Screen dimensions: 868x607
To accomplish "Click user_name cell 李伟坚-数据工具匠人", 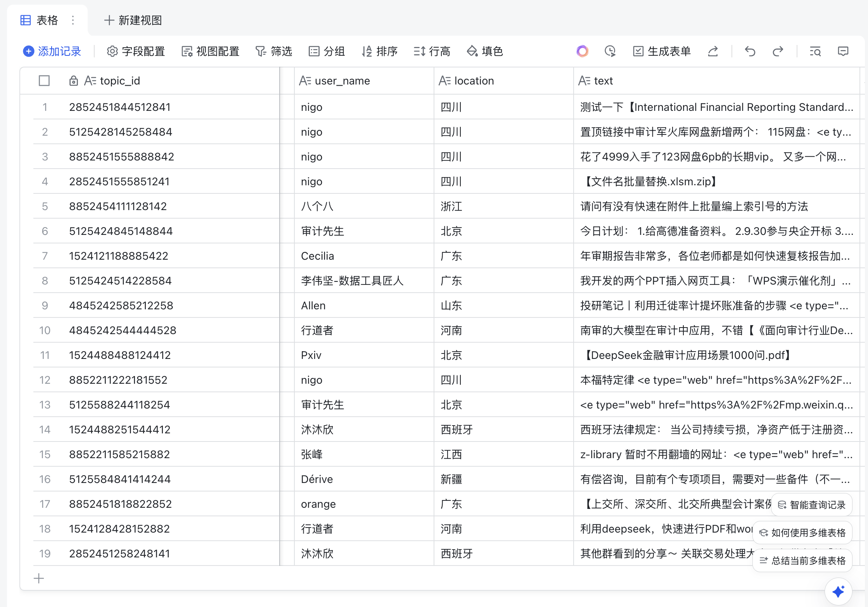I will pyautogui.click(x=364, y=281).
